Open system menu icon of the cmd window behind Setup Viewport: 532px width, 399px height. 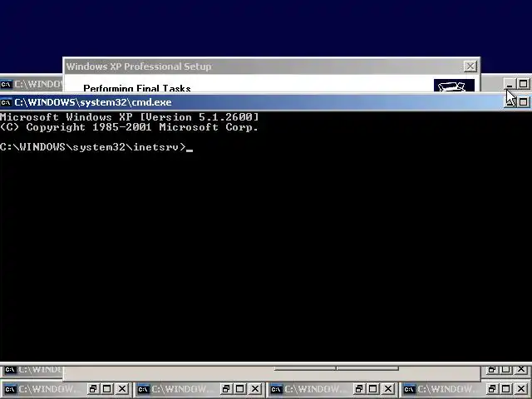(6, 84)
